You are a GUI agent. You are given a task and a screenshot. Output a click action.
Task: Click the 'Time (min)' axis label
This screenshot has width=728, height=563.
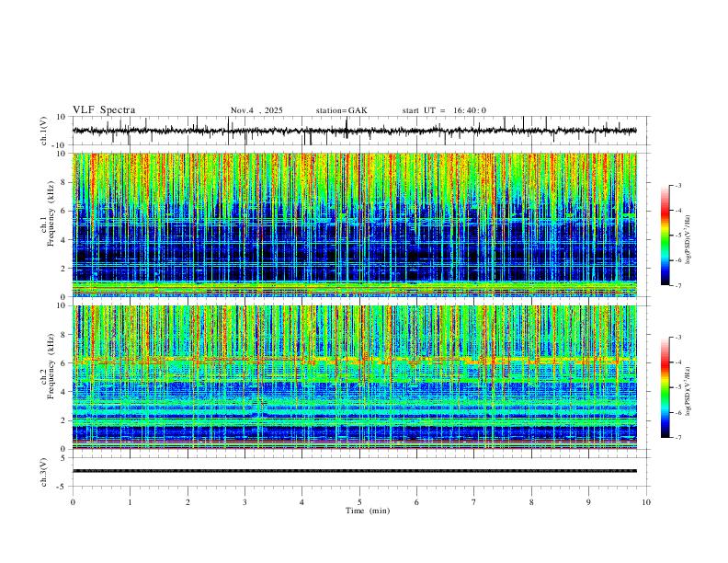(368, 511)
